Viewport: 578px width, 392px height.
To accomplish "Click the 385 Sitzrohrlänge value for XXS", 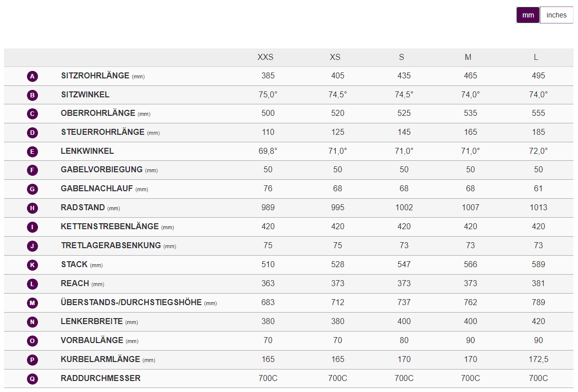I will click(268, 75).
